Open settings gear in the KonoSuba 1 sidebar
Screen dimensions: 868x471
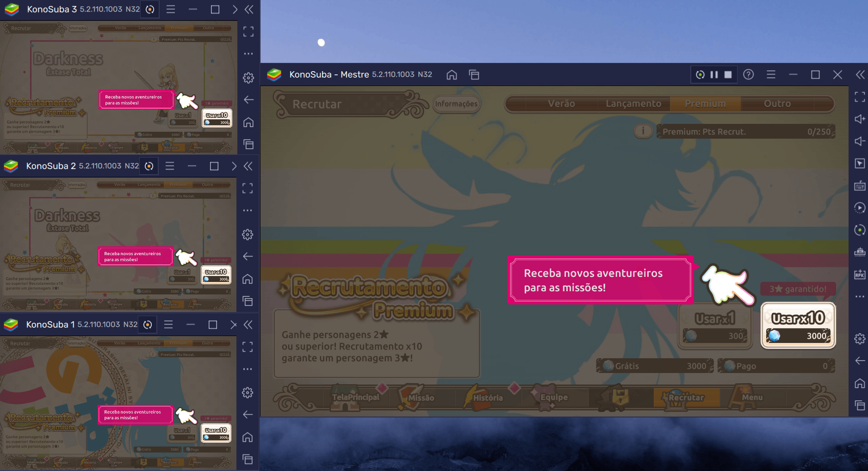click(x=248, y=392)
